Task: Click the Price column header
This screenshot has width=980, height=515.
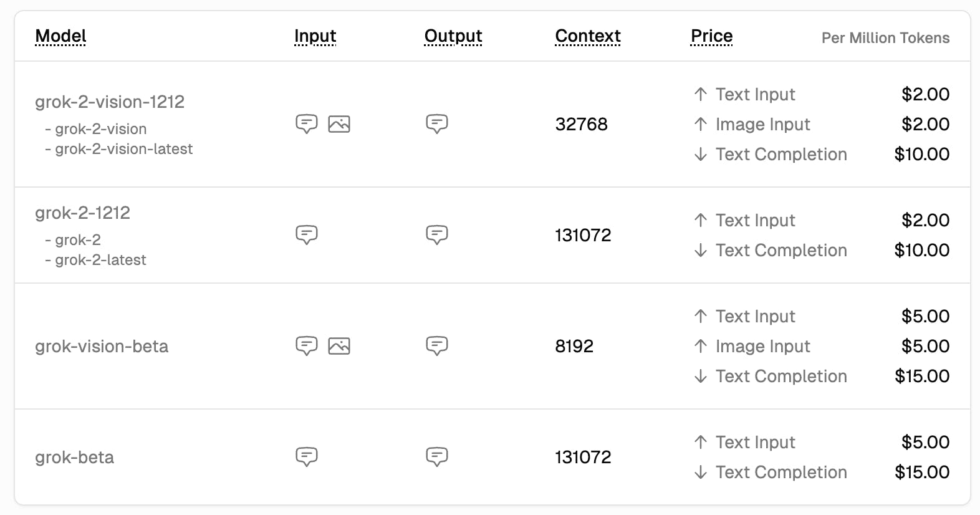Action: [711, 36]
